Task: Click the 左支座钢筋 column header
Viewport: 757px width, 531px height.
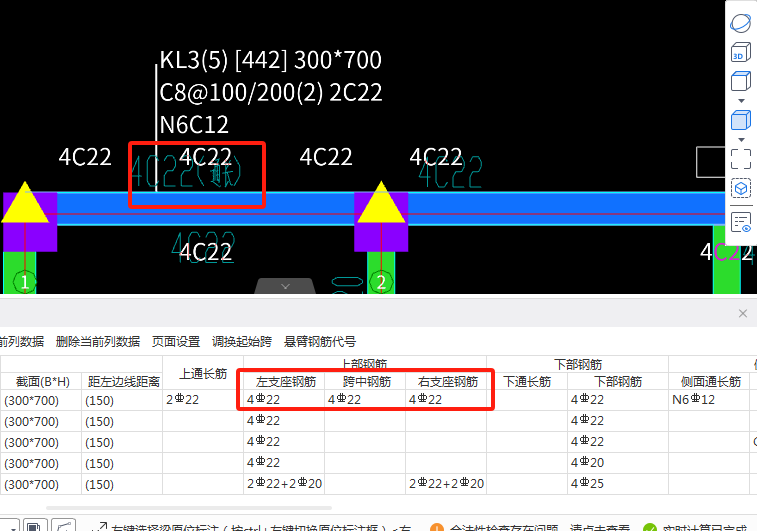Action: (286, 382)
